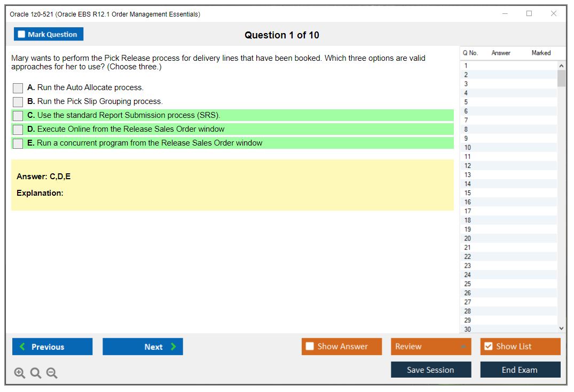Check option C Report Submission process

click(x=18, y=116)
